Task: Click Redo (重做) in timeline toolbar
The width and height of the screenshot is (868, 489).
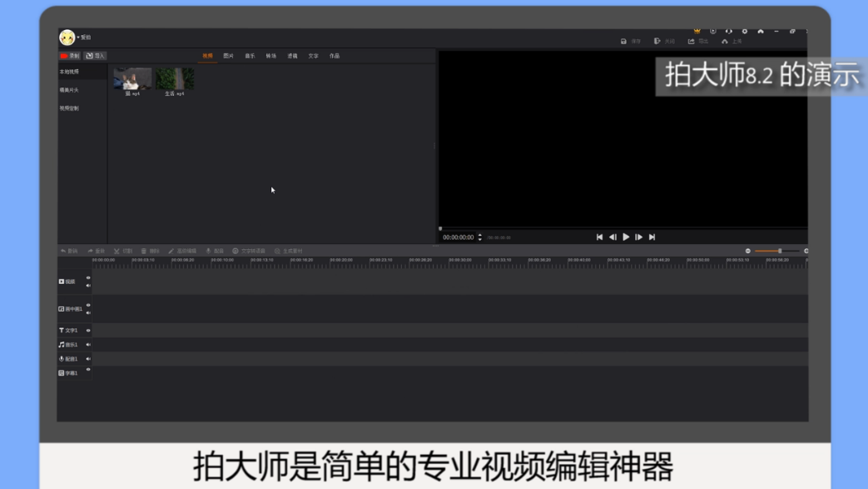Action: [x=96, y=251]
